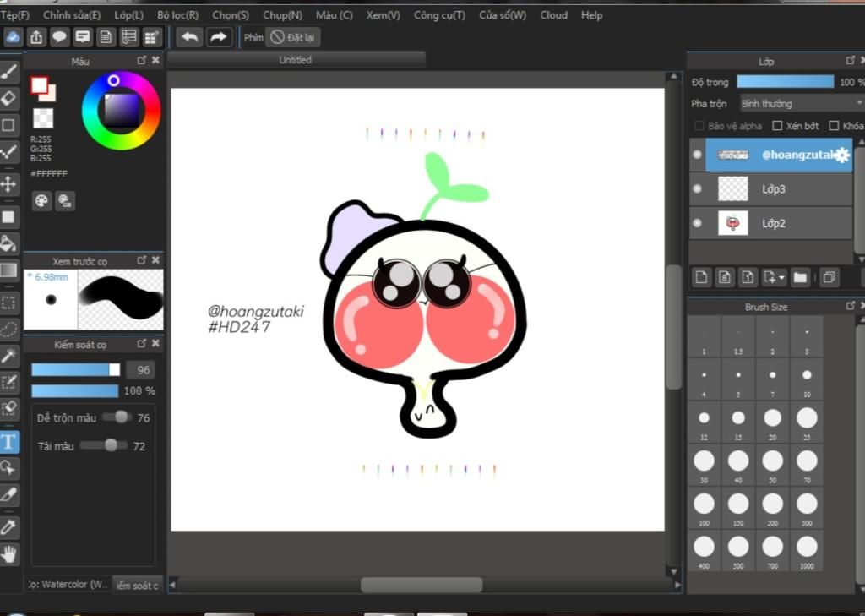Click the new layer icon in Lớp panel
Screen dimensions: 865x616
701,277
